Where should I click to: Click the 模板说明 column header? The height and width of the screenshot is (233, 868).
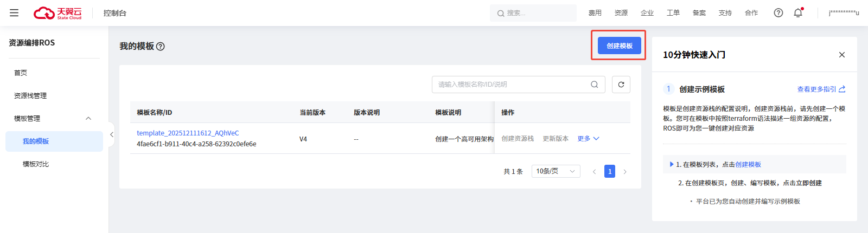click(448, 113)
